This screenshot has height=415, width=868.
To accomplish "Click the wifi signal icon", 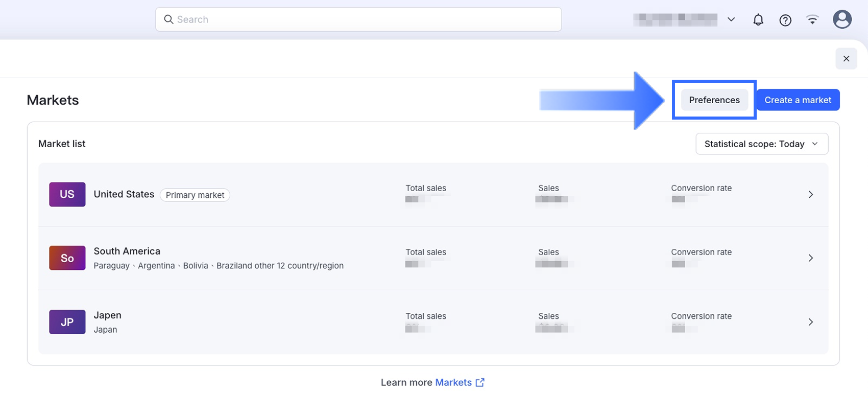I will coord(812,20).
